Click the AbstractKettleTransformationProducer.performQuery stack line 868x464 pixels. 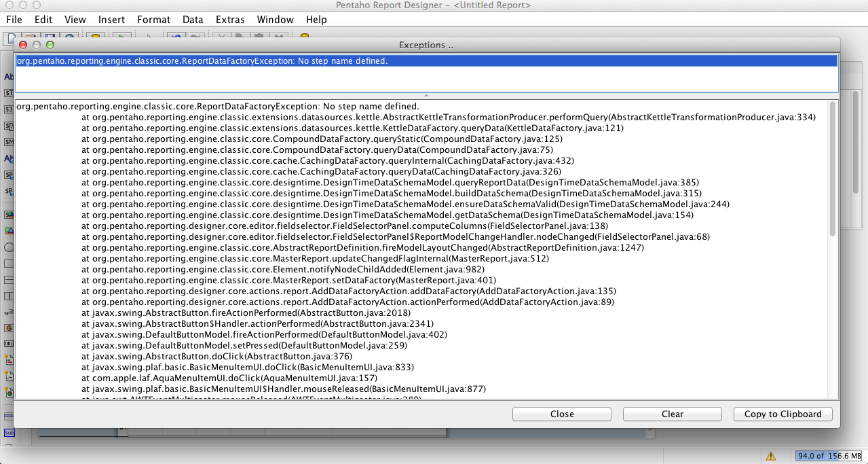point(449,117)
